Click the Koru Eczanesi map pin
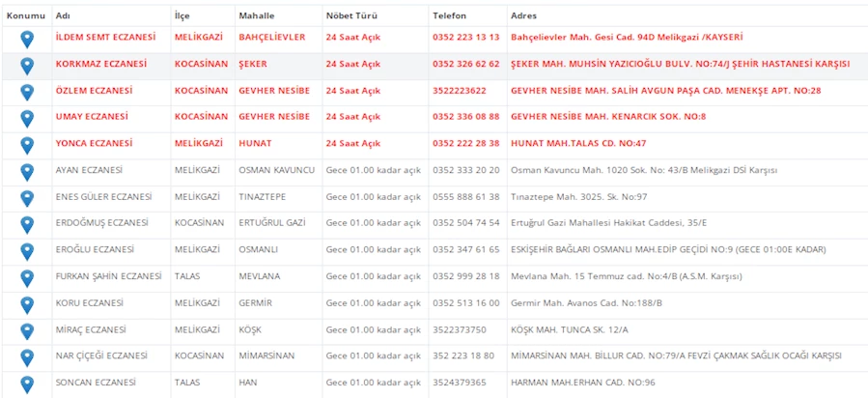Image resolution: width=868 pixels, height=398 pixels. tap(27, 305)
